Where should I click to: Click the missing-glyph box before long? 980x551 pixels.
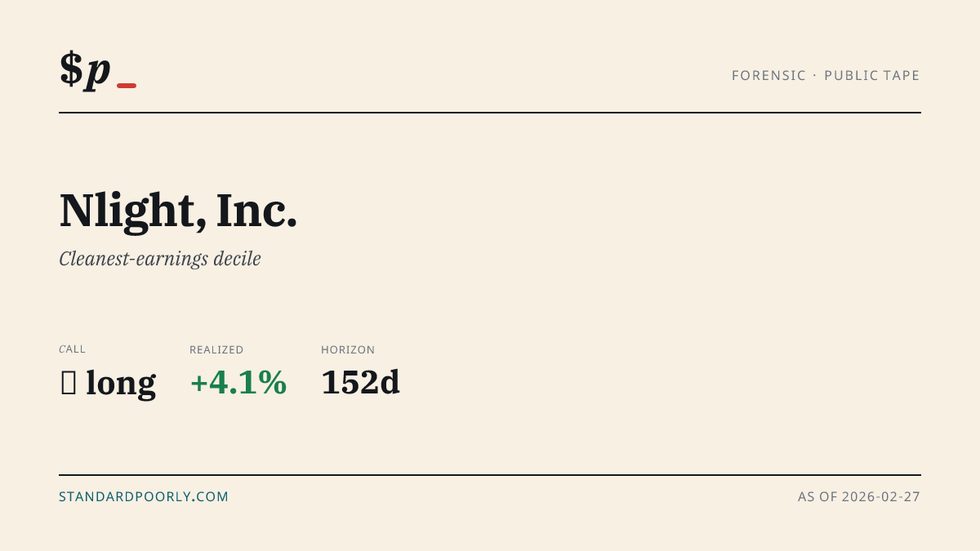click(x=69, y=383)
